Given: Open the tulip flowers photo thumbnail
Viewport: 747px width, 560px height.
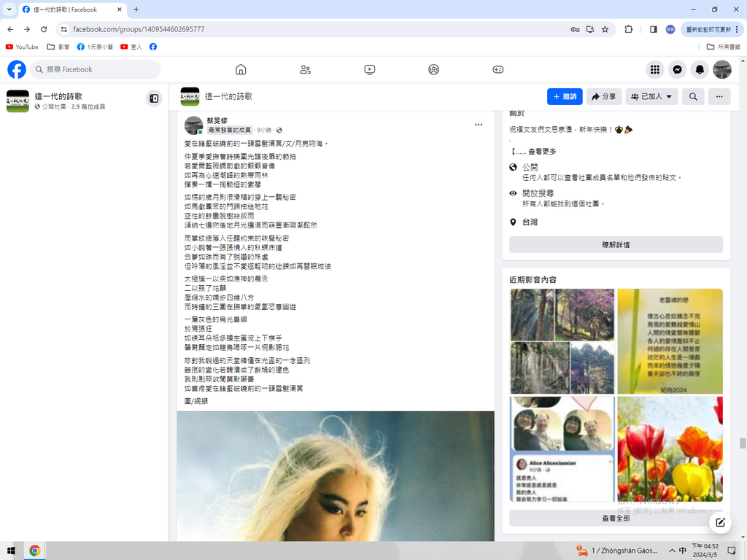Looking at the screenshot, I should click(670, 448).
